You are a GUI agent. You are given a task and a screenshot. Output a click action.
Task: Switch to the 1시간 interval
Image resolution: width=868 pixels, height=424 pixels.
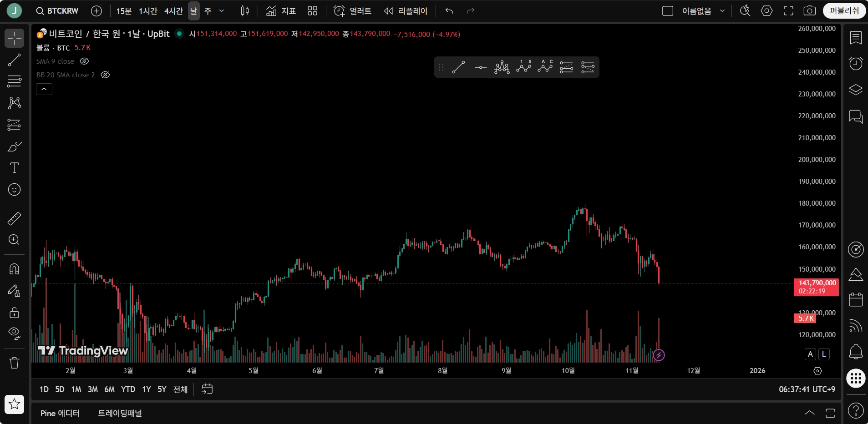pyautogui.click(x=148, y=11)
